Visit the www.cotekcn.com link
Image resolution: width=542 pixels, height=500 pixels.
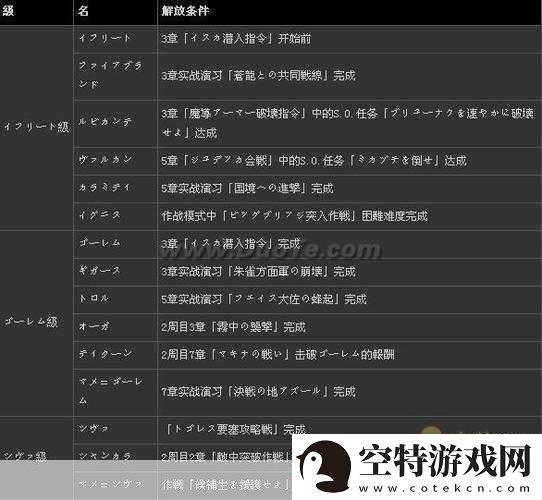point(445,488)
